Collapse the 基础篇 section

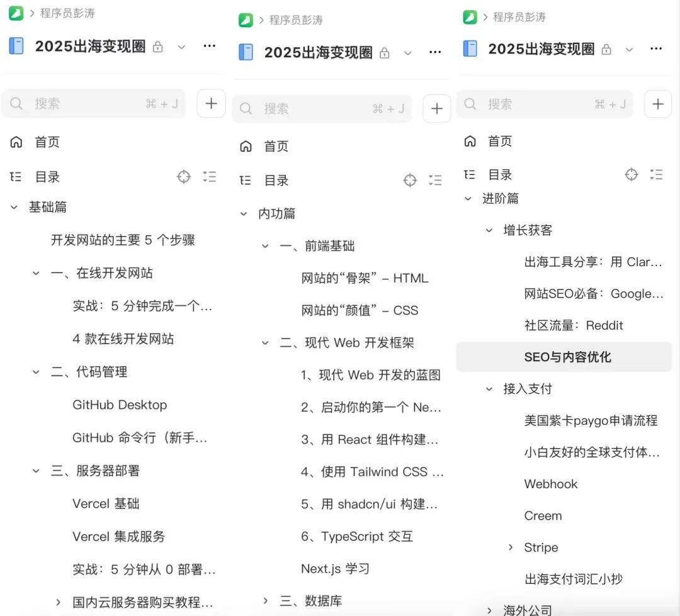[x=14, y=206]
